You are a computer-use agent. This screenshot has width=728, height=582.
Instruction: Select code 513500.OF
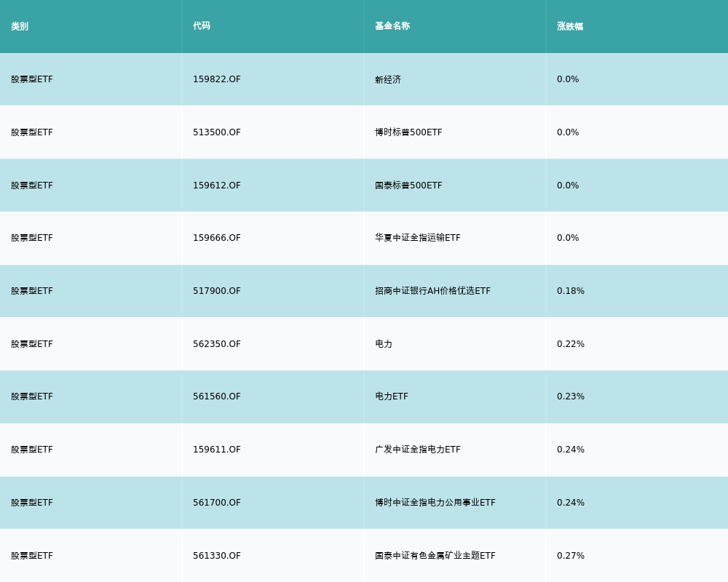[217, 132]
